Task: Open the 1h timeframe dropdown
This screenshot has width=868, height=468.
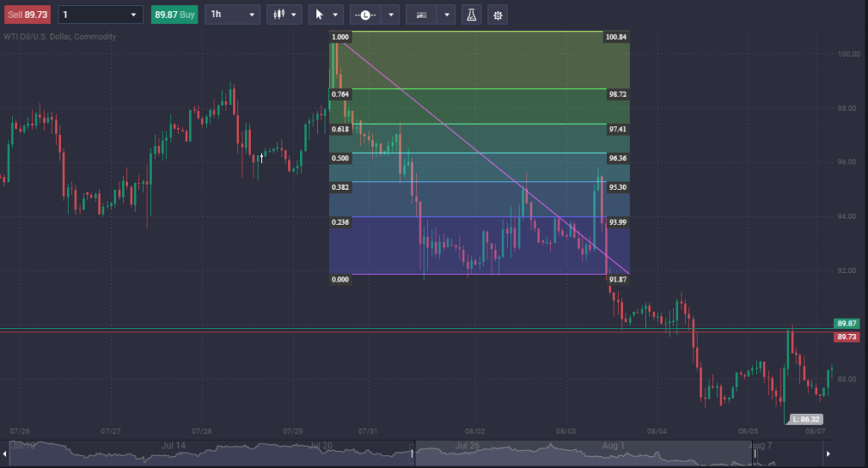Action: (231, 14)
